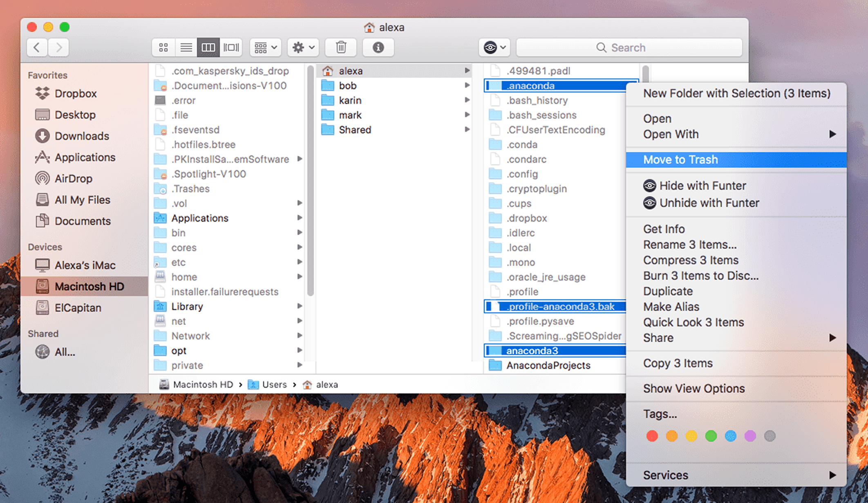Switch Finder to Cover Flow view
The width and height of the screenshot is (868, 503).
pyautogui.click(x=231, y=47)
